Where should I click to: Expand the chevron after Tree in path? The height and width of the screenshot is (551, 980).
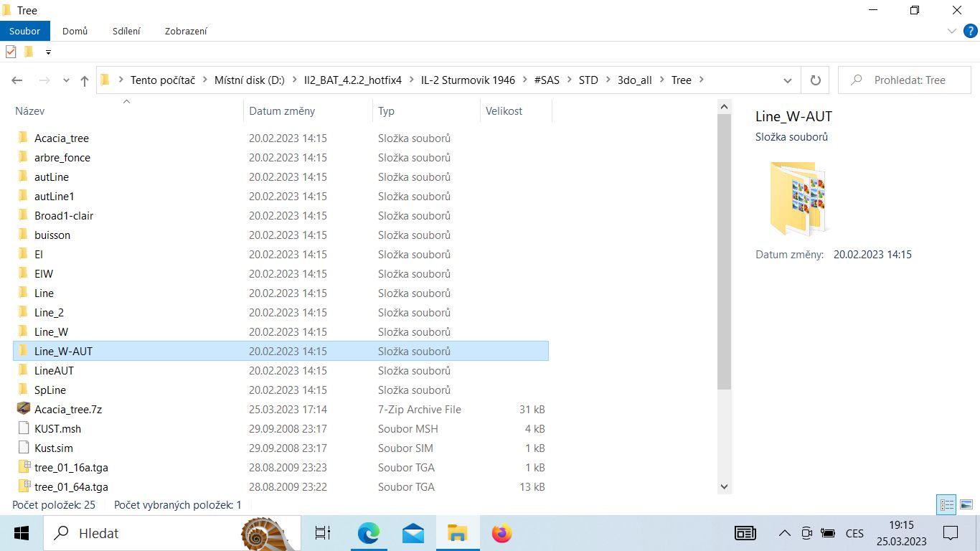(701, 80)
